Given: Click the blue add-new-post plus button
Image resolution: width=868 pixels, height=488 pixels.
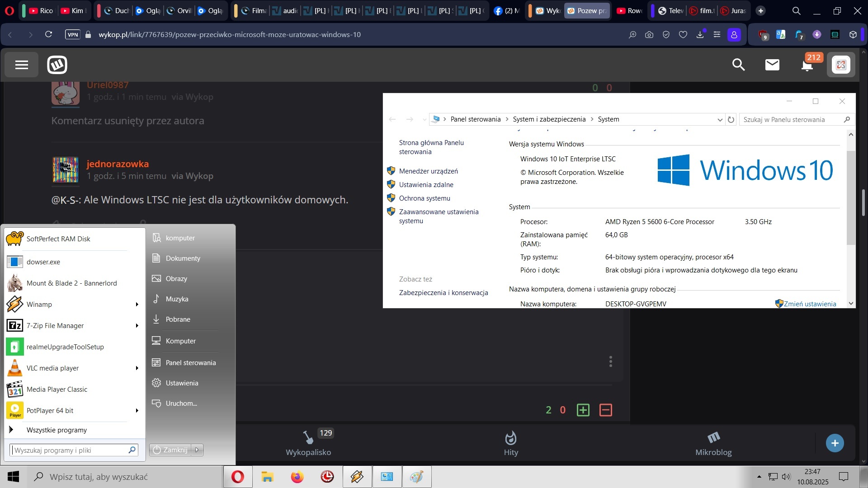Looking at the screenshot, I should click(835, 443).
